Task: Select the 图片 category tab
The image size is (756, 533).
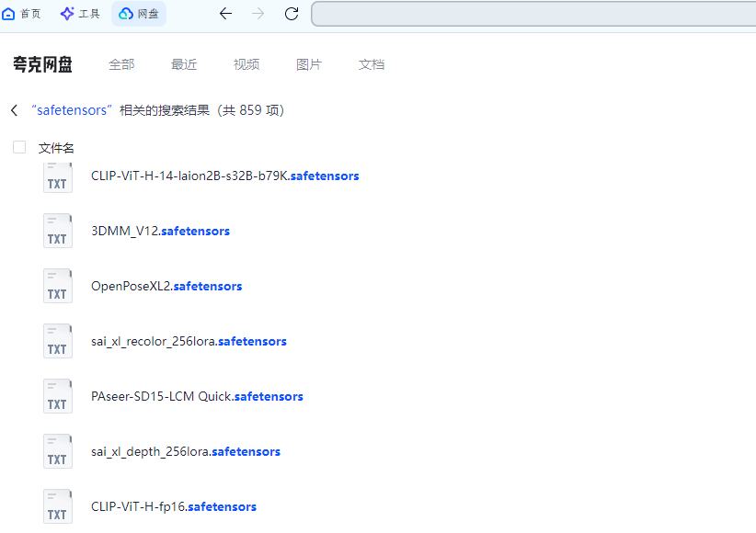Action: 309,64
